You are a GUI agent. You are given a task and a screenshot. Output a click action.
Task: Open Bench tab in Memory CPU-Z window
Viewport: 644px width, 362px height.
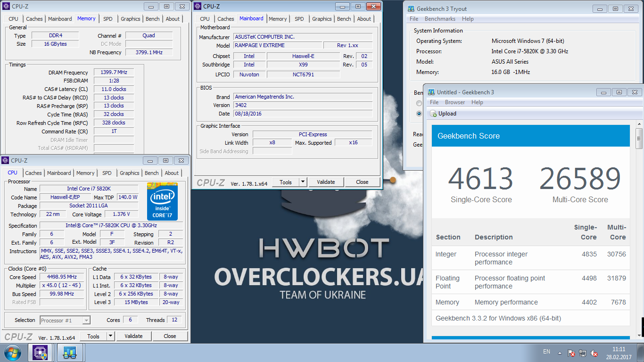pos(153,19)
